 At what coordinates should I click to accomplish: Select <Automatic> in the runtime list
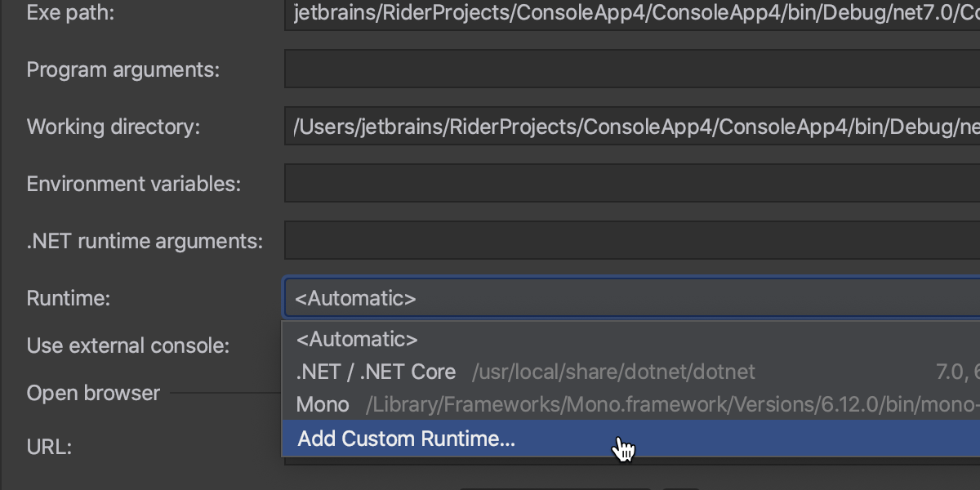tap(357, 339)
